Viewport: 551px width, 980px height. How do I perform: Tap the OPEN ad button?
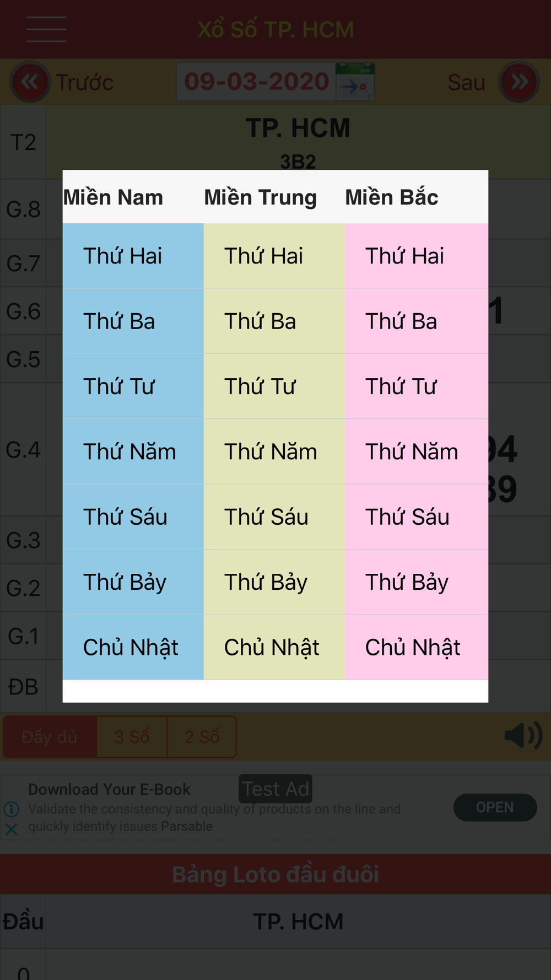coord(495,807)
